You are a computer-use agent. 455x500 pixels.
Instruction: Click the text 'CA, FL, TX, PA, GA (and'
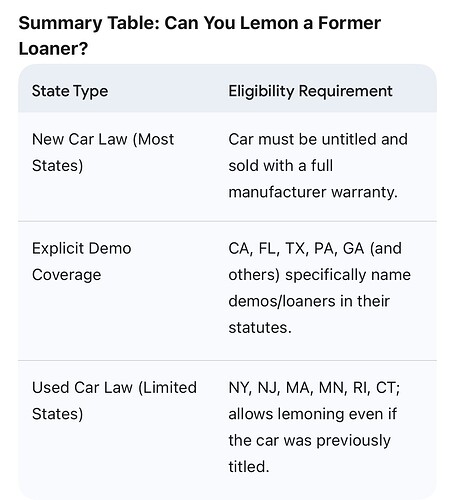point(315,248)
